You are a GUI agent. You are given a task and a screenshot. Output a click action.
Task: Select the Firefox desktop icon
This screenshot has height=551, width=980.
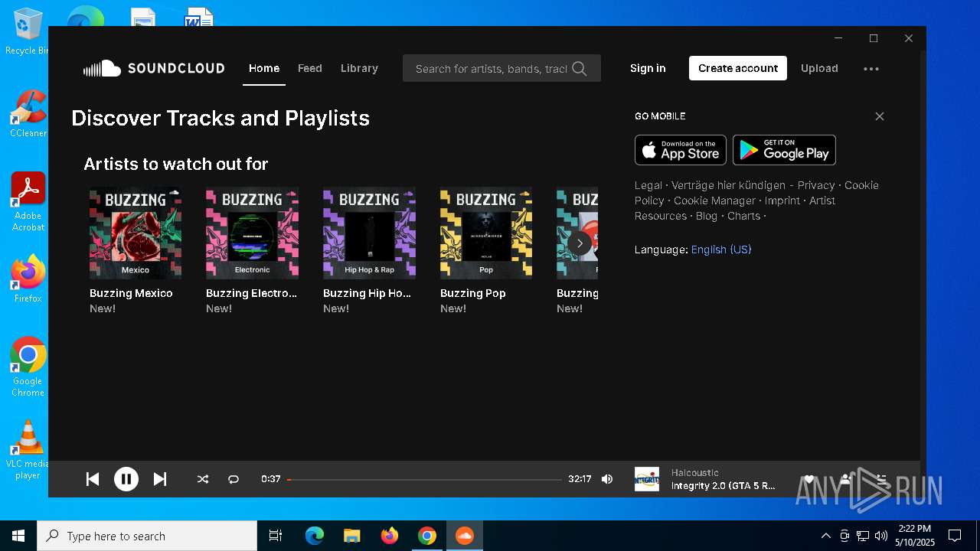pos(28,279)
